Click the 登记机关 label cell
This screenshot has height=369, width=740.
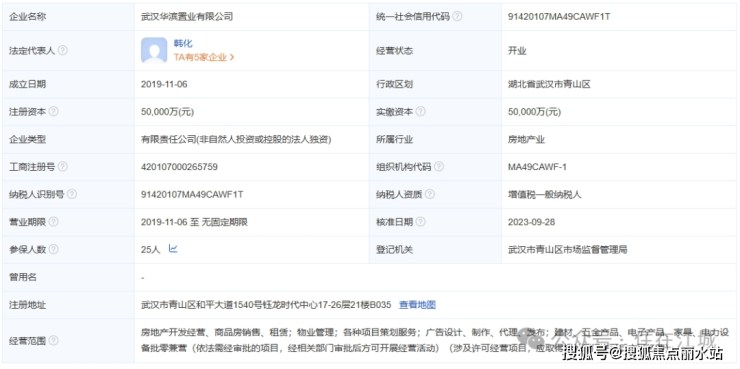click(x=435, y=249)
